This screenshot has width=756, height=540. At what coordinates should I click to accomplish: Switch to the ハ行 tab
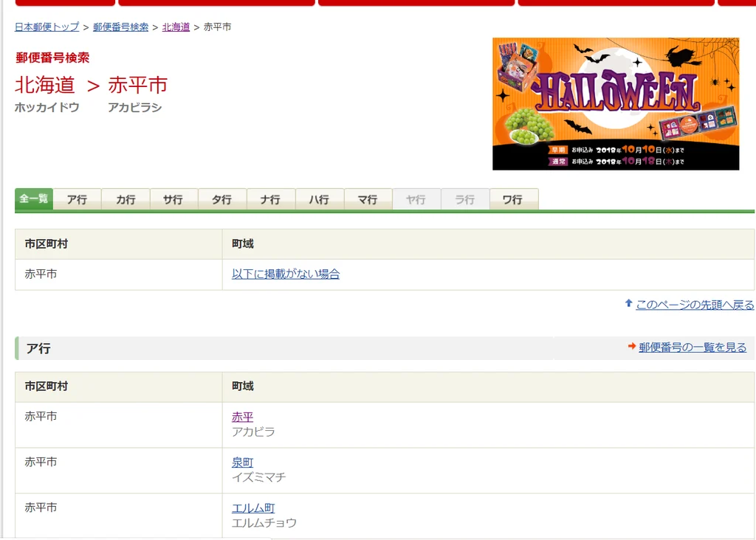coord(319,199)
